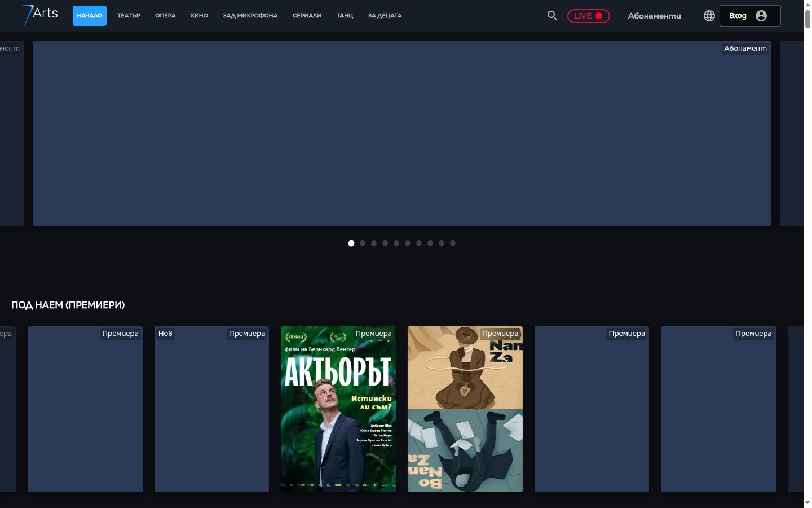Click the search magnifier icon

pyautogui.click(x=552, y=16)
